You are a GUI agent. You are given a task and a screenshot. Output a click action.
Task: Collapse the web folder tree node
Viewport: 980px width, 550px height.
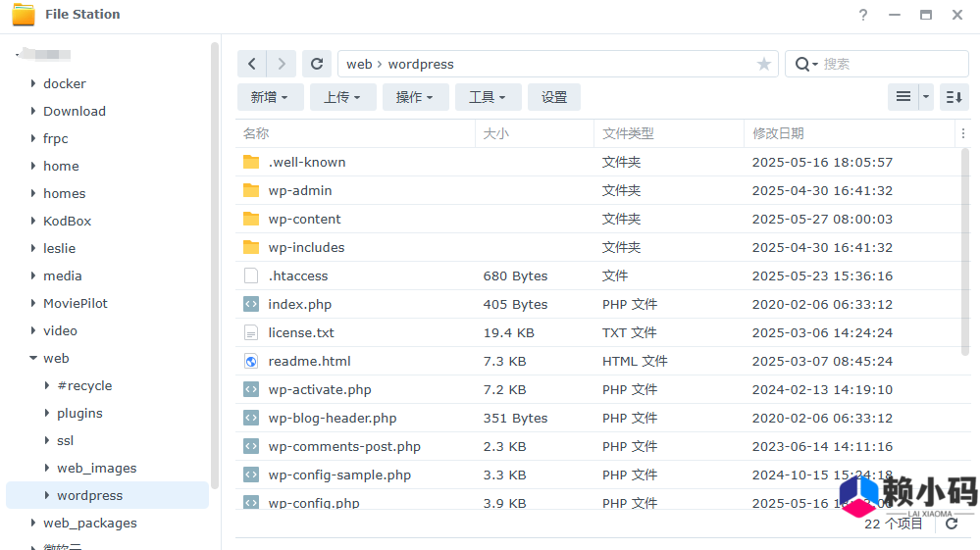33,358
